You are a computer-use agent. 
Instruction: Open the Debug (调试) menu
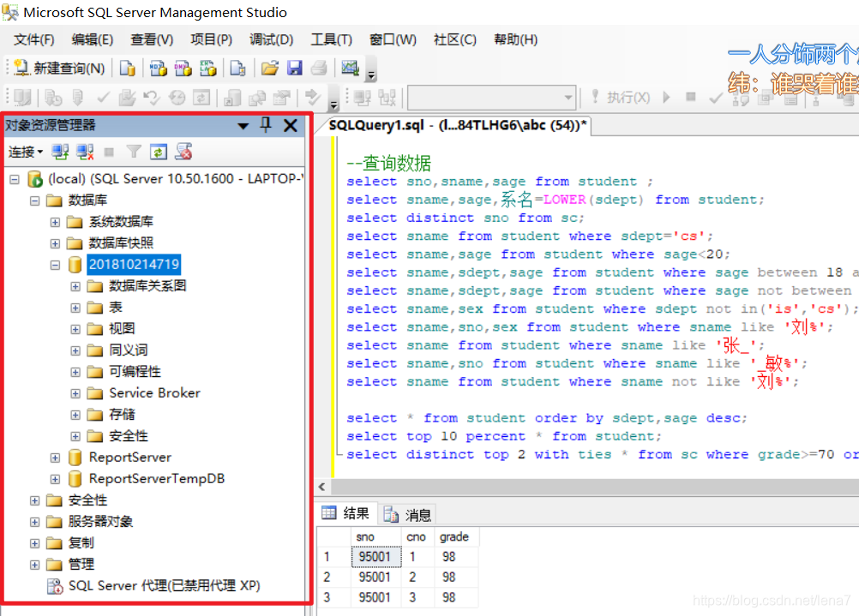pyautogui.click(x=271, y=39)
